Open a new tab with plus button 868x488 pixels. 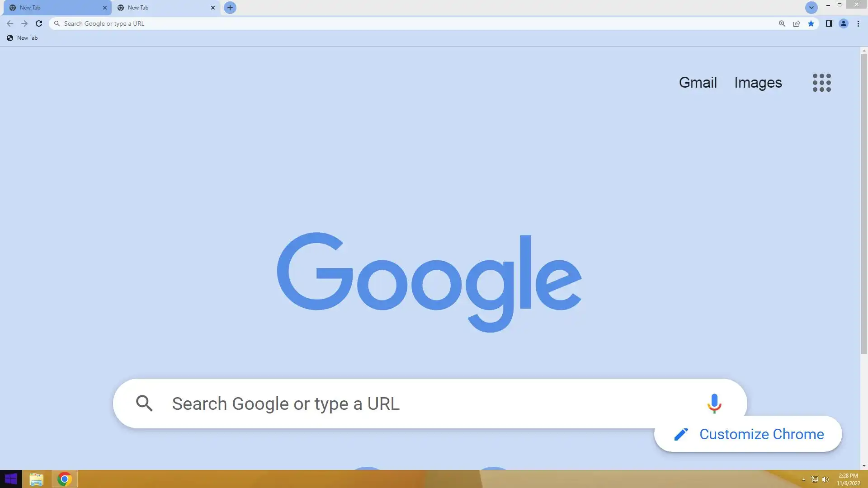coord(230,8)
